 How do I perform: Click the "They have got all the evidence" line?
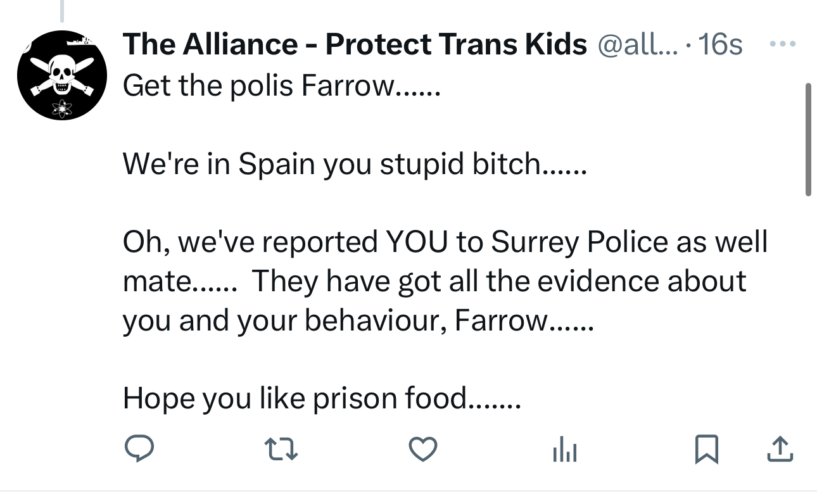pos(499,282)
